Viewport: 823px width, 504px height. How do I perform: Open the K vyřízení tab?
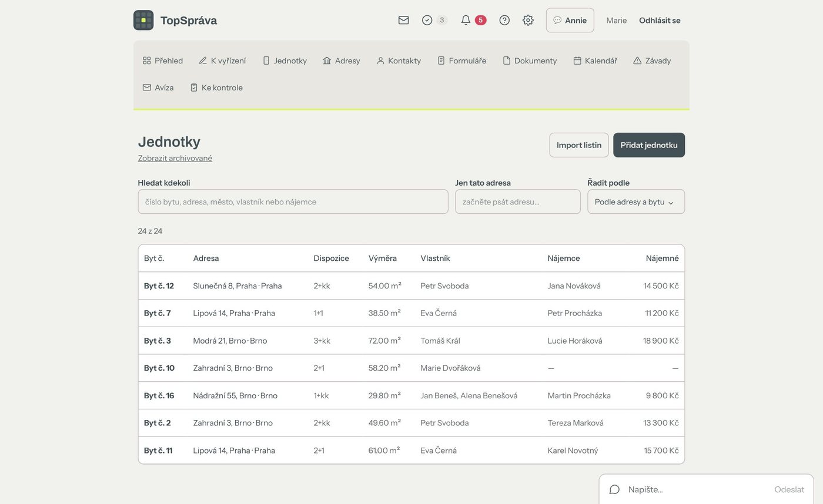(x=222, y=61)
